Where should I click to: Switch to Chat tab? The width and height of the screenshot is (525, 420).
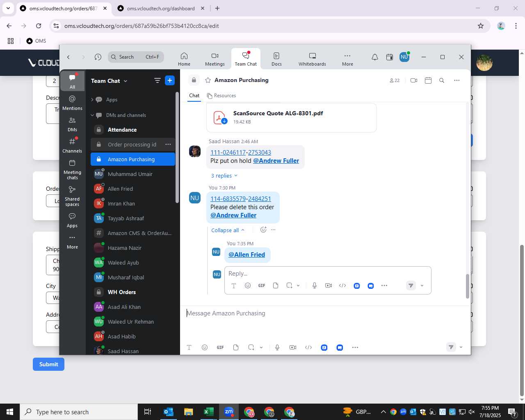click(194, 96)
